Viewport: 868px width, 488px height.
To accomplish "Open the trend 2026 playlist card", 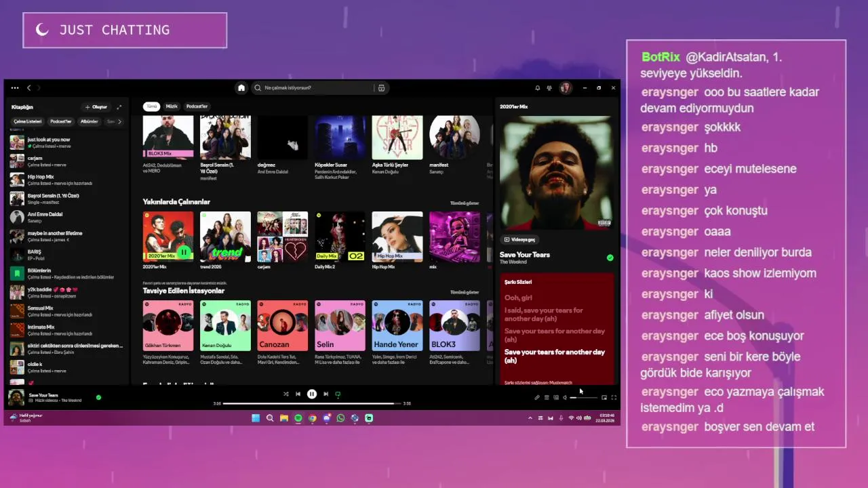I will tap(225, 241).
